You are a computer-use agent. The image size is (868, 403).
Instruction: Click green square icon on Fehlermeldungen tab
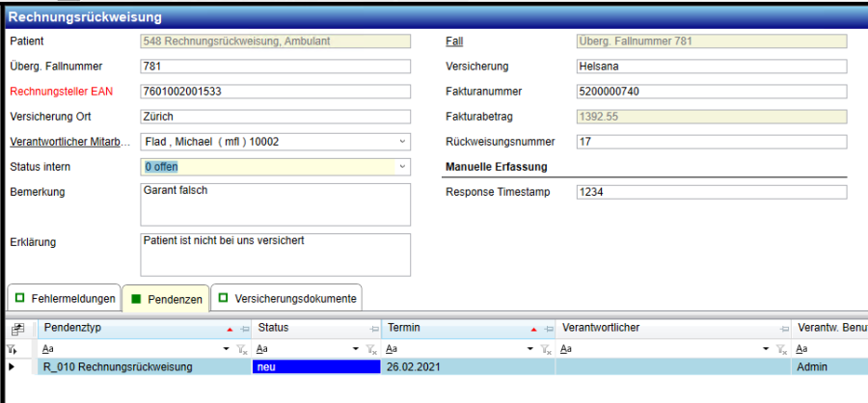click(x=20, y=298)
